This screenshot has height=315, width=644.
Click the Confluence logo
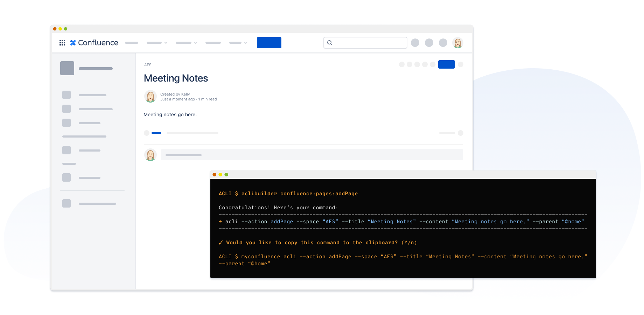pyautogui.click(x=94, y=42)
